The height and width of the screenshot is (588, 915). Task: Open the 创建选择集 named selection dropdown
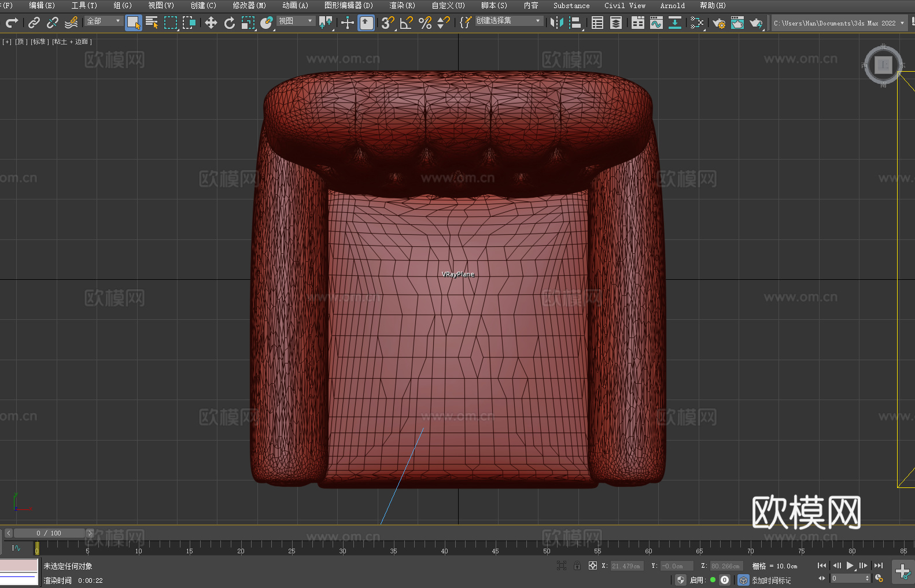coord(509,21)
